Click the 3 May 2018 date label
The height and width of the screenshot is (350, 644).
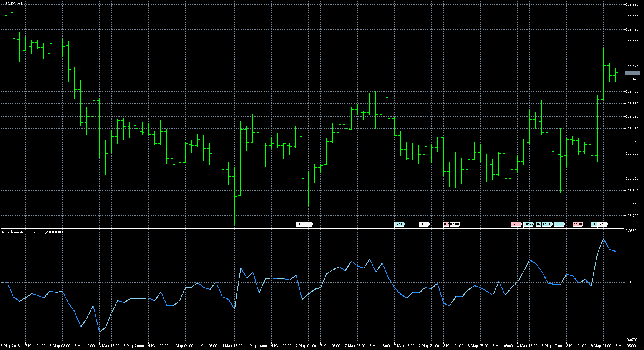[12, 346]
